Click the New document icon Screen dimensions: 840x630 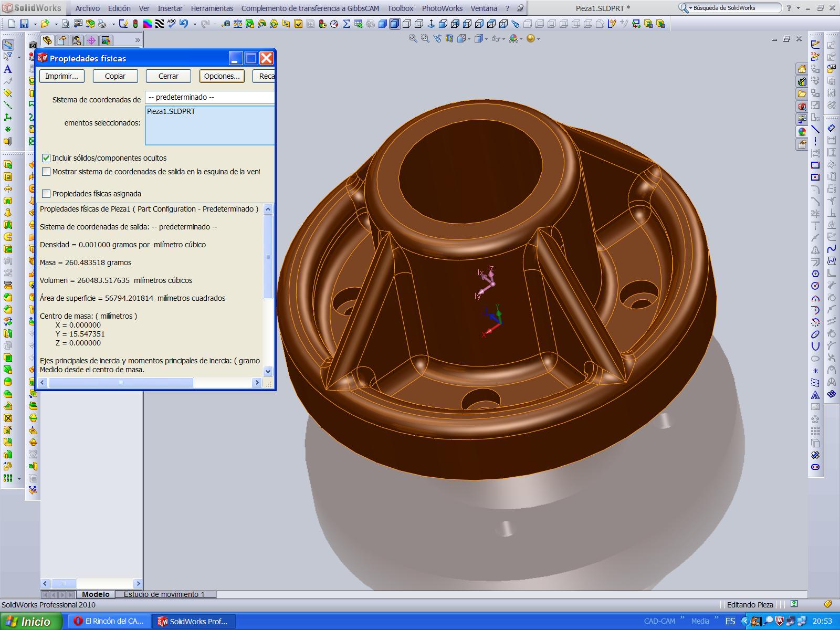click(12, 24)
